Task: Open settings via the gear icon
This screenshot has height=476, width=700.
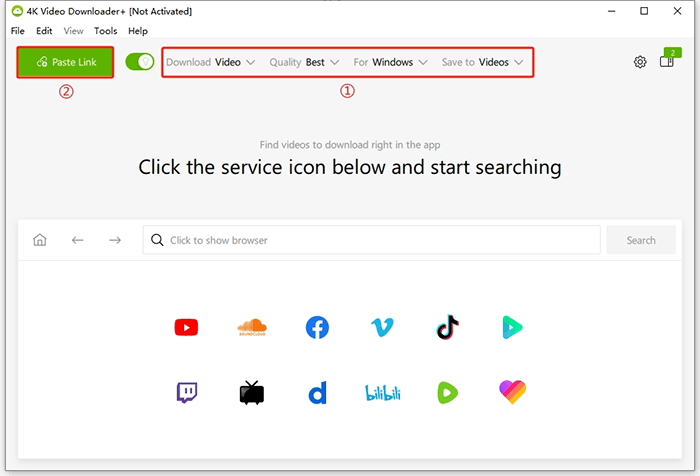Action: pos(640,62)
